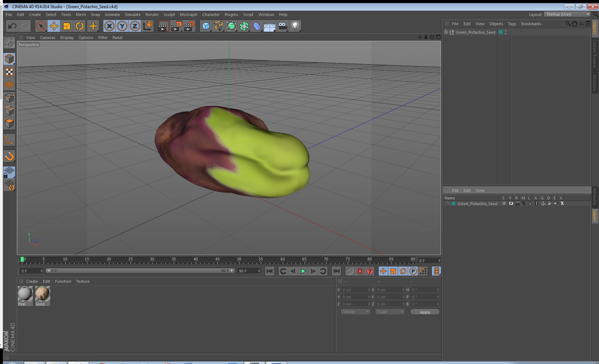Switch the coordinate system icon
This screenshot has height=364, width=599.
148,26
